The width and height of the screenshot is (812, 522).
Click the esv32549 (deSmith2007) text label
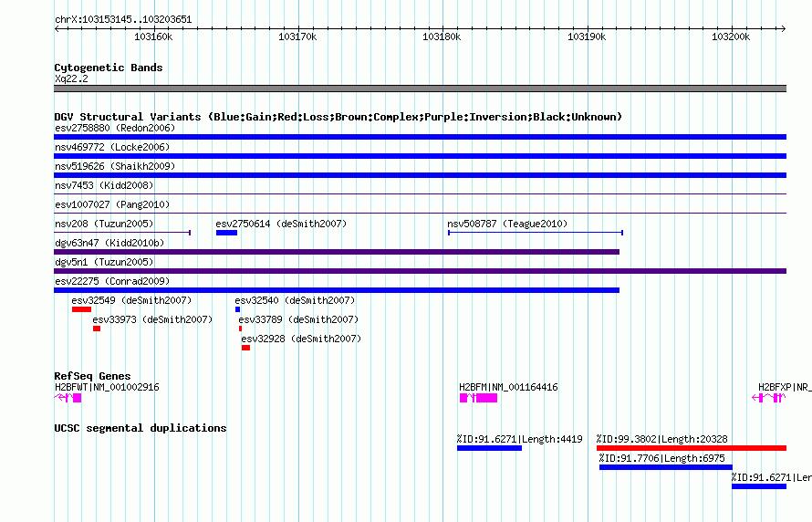[x=131, y=300]
